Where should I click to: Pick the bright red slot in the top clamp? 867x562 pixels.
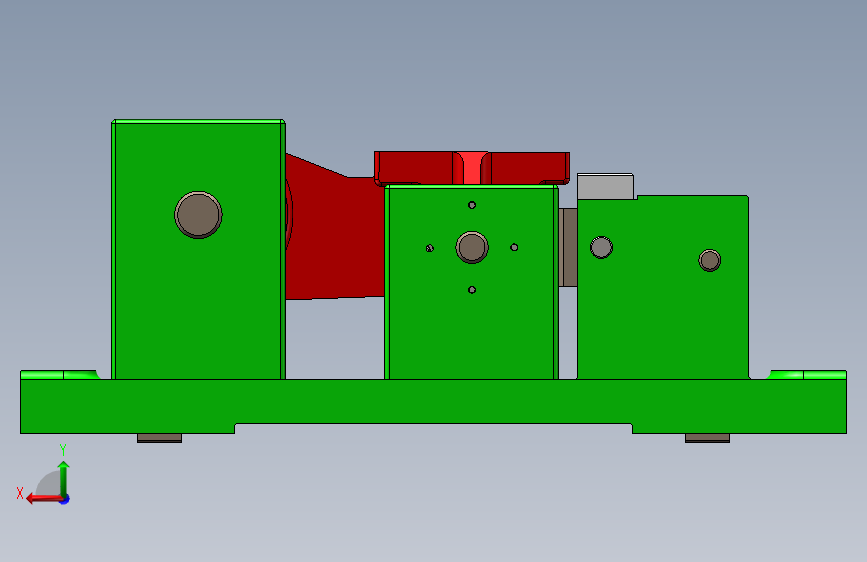coord(472,168)
